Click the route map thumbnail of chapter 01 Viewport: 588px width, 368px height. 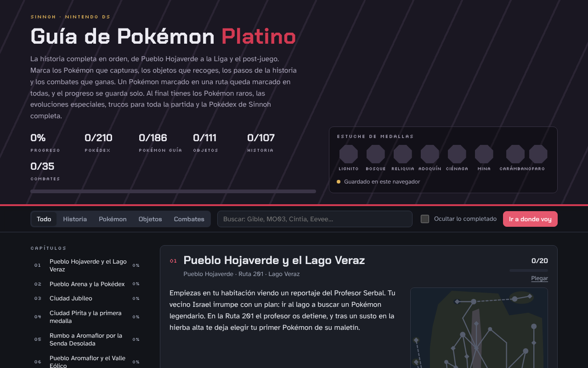click(479, 328)
